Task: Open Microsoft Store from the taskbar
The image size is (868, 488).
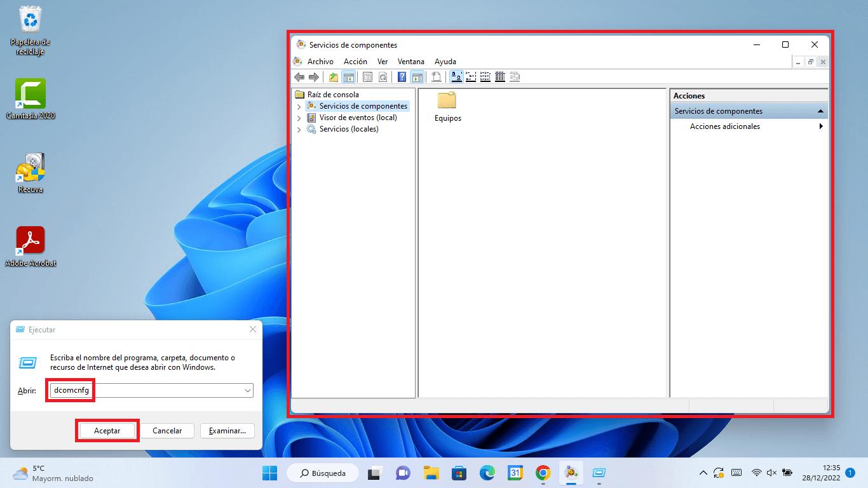Action: pos(459,473)
